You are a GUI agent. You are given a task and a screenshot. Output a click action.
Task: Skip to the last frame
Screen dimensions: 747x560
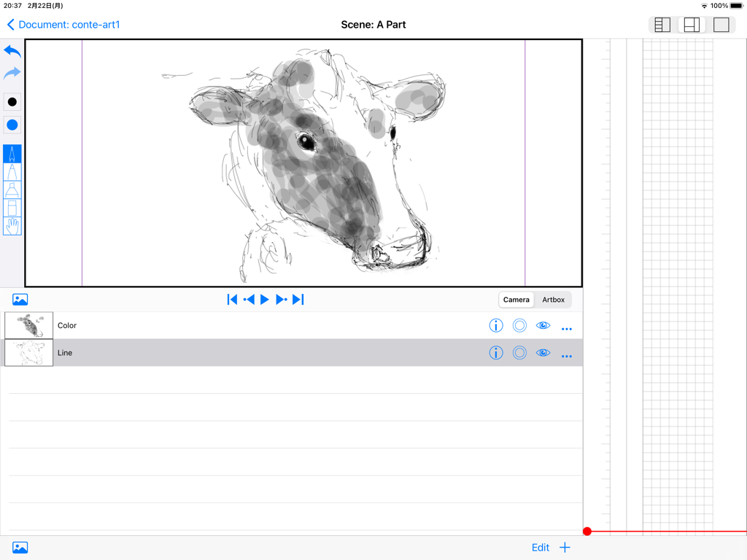[x=298, y=299]
